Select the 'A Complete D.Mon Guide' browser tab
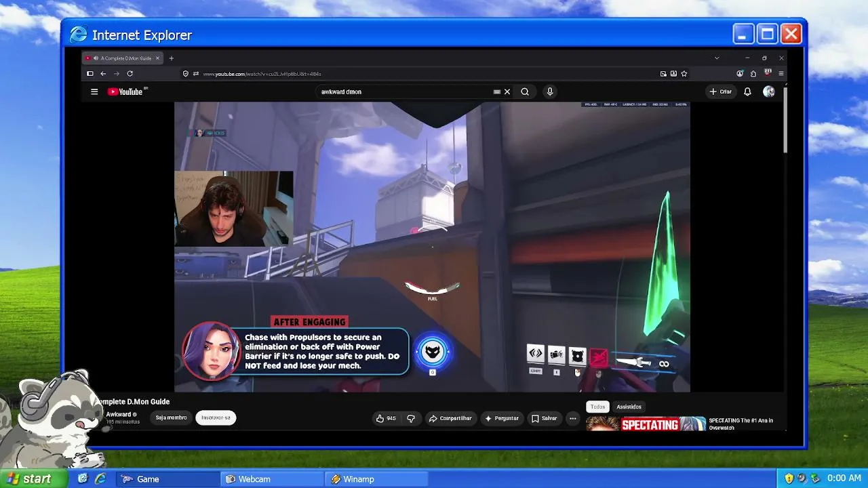Image resolution: width=868 pixels, height=488 pixels. pyautogui.click(x=122, y=58)
